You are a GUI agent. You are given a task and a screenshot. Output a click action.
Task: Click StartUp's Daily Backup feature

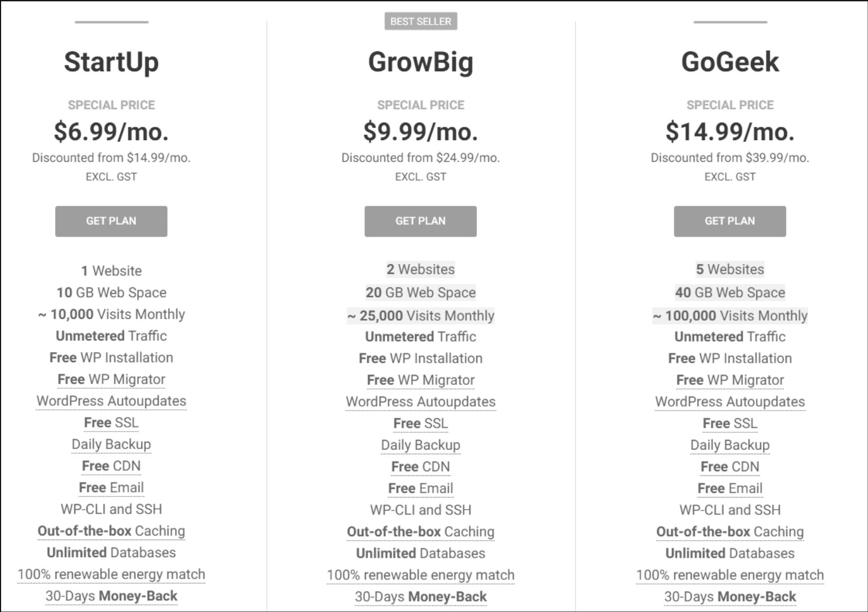(111, 444)
